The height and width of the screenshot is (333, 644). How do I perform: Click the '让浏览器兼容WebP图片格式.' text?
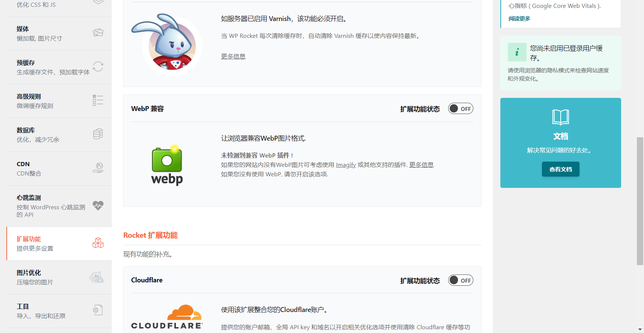[x=263, y=138]
